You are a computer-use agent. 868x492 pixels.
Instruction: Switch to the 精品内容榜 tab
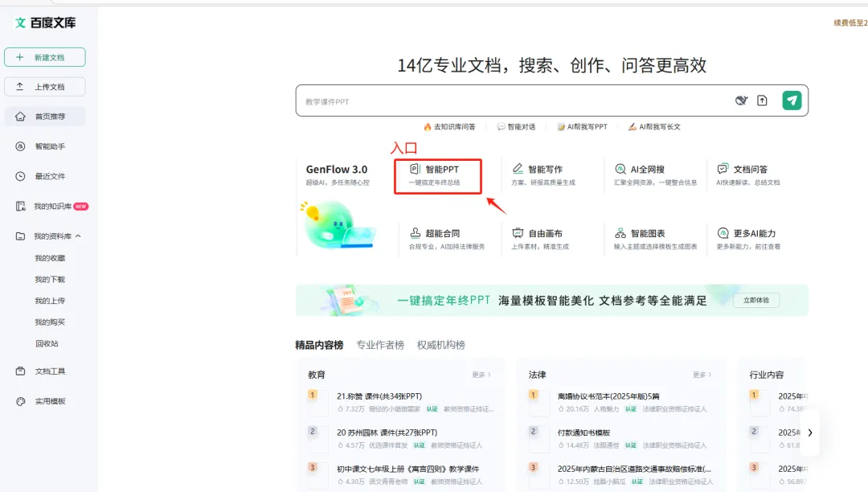[319, 345]
